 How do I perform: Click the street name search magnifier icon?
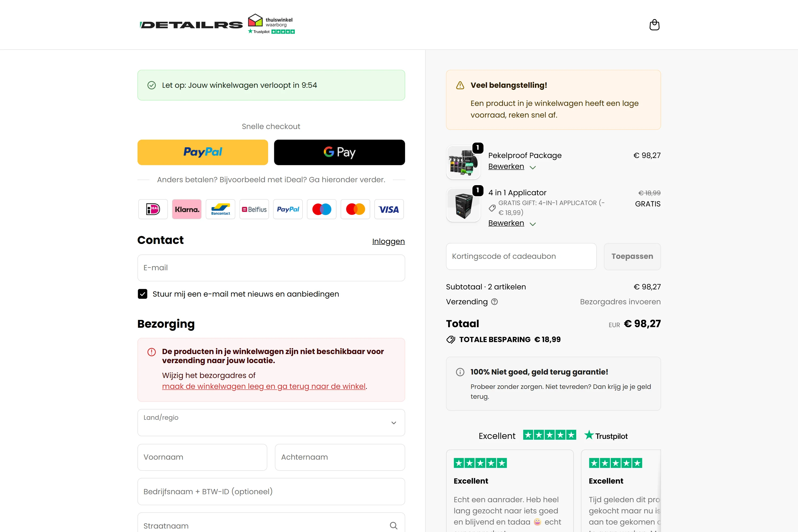point(394,526)
